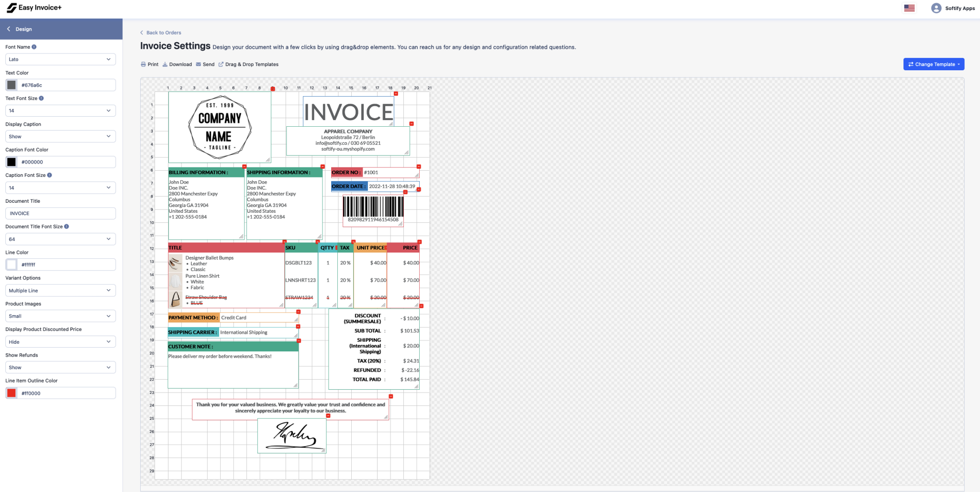The height and width of the screenshot is (492, 980).
Task: Click the US flag language selector
Action: pyautogui.click(x=909, y=8)
